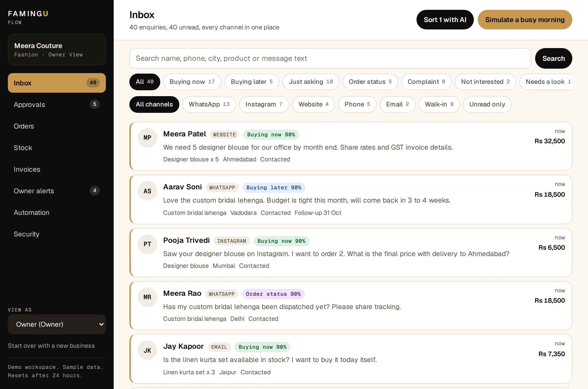Show only Walk-in channel enquiries
The width and height of the screenshot is (588, 389).
(x=439, y=104)
